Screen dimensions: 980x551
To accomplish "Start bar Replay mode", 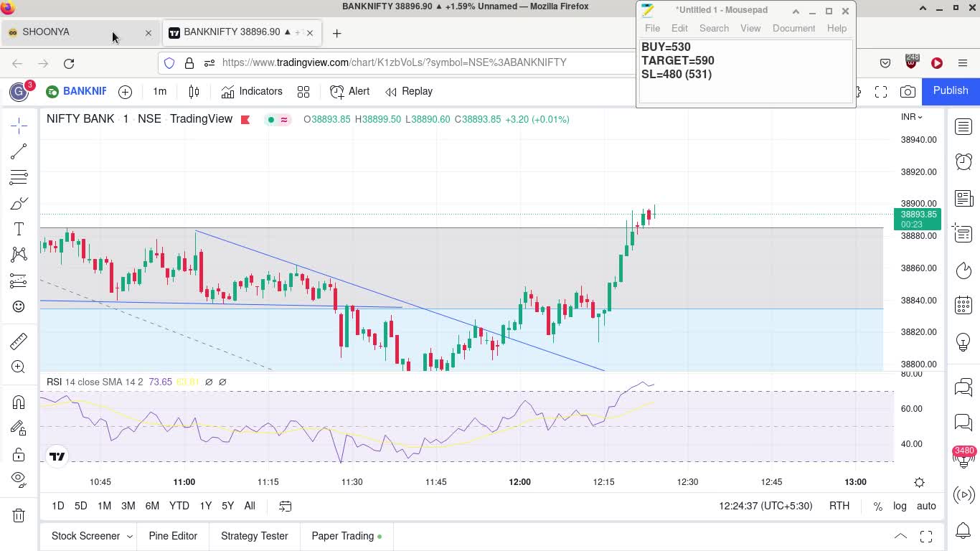I will click(x=409, y=92).
